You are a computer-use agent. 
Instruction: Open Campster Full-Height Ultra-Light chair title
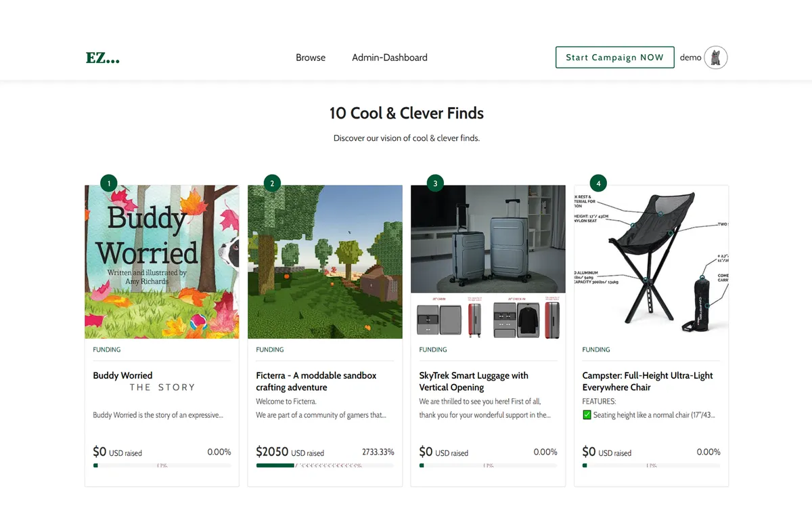tap(648, 381)
